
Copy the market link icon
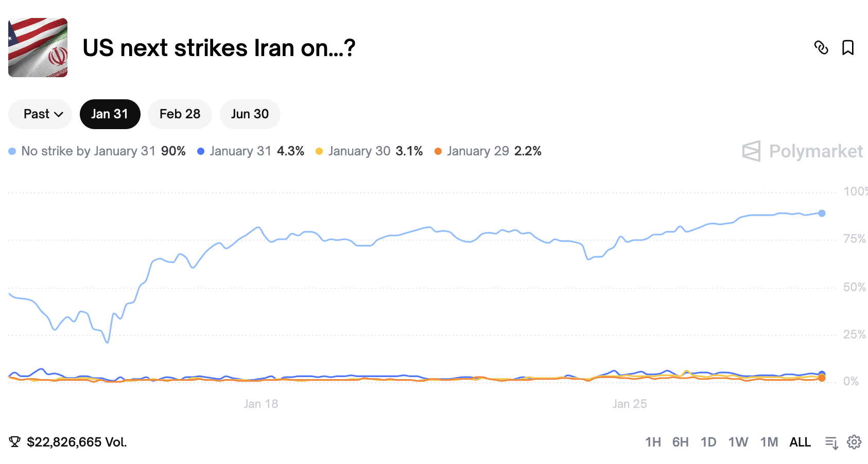coord(821,48)
